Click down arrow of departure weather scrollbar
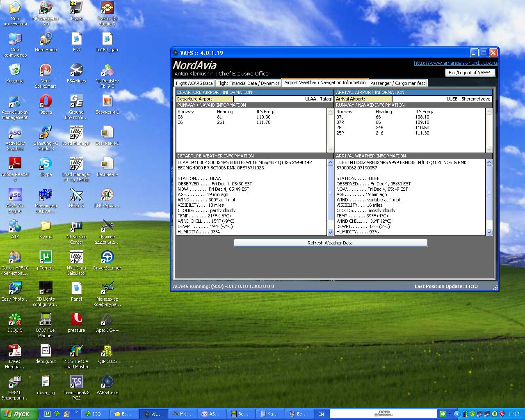This screenshot has width=525, height=420. tap(331, 232)
